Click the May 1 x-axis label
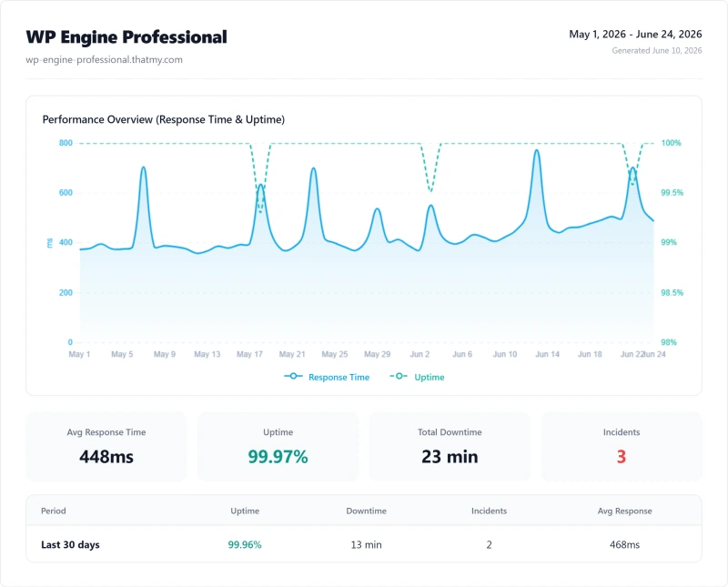Screen dimensions: 728x587 tap(79, 354)
